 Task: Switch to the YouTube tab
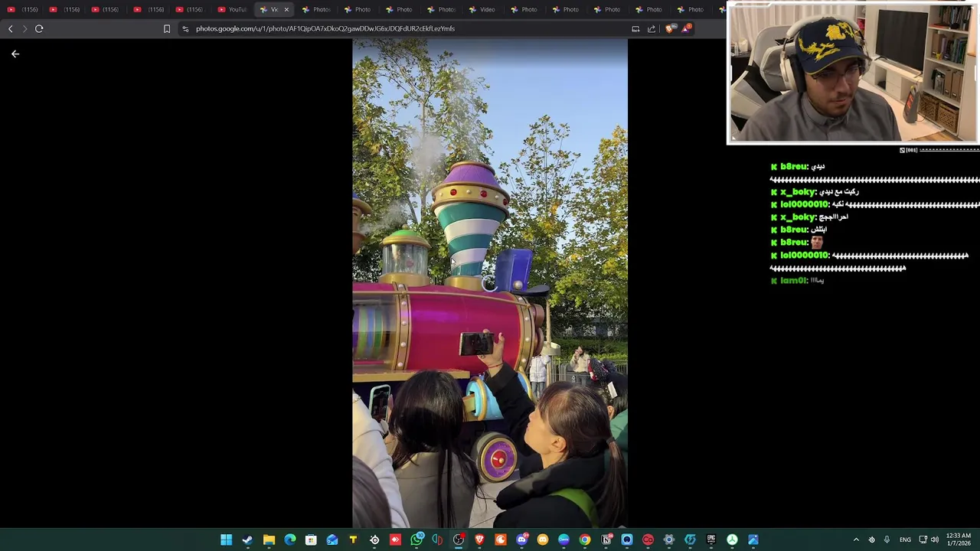[232, 9]
